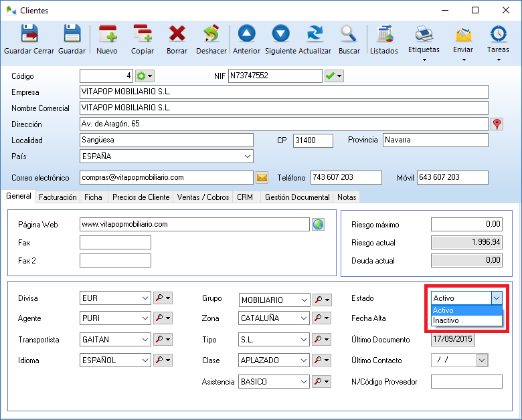Click into the Fax input field
522x420 pixels.
click(x=115, y=243)
